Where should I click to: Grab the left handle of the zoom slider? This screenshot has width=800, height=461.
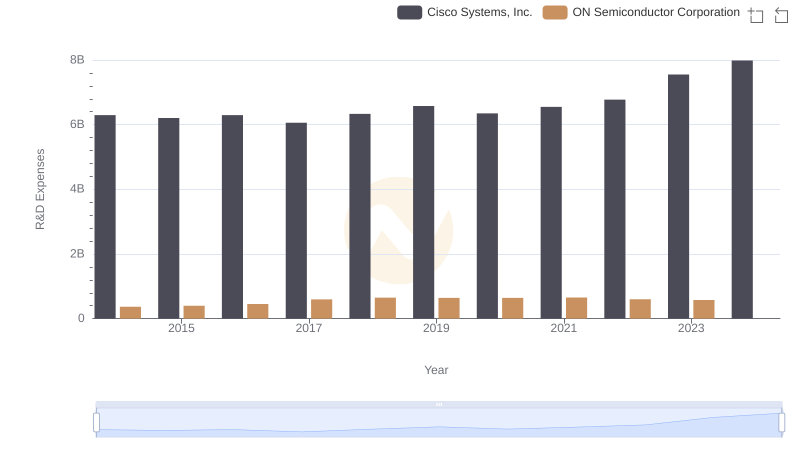96,422
